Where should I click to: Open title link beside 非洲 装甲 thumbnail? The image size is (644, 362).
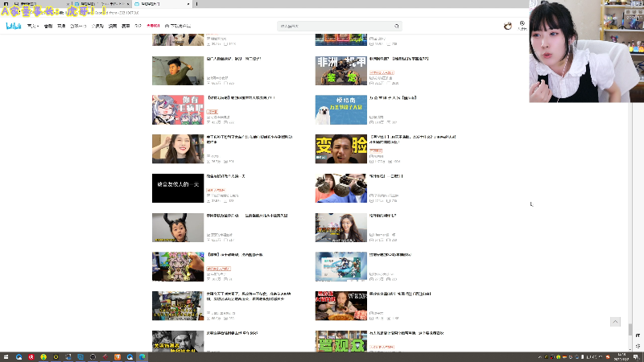pyautogui.click(x=398, y=59)
